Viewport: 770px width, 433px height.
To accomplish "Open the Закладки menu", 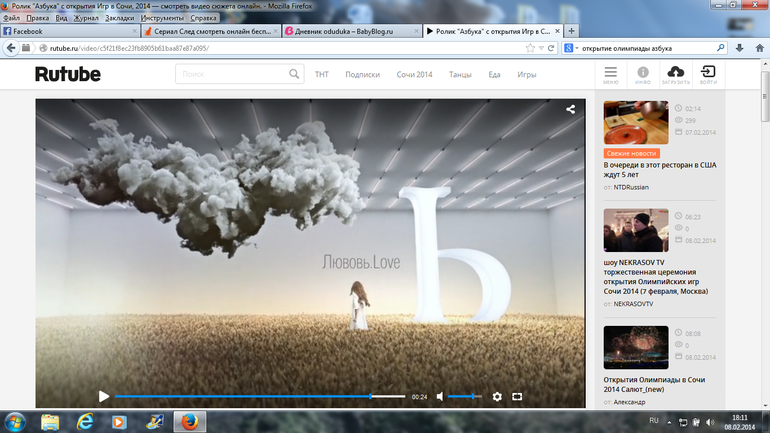I will tap(119, 18).
